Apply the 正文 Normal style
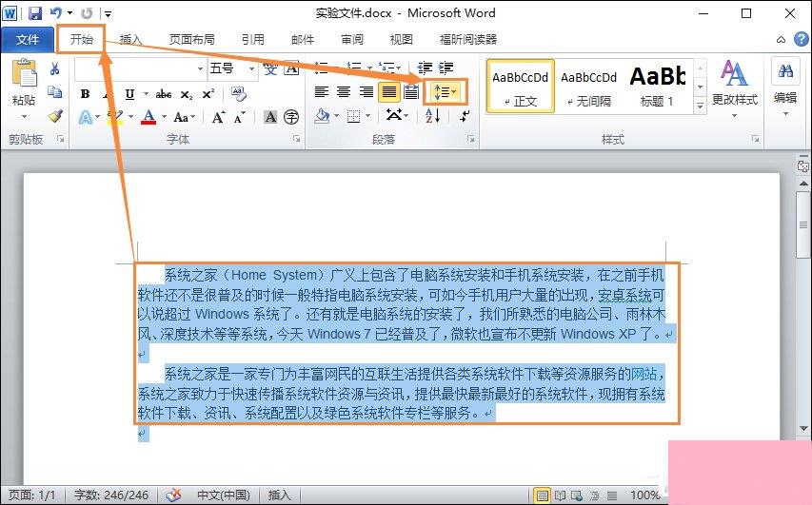Viewport: 812px width, 505px height. (x=520, y=86)
